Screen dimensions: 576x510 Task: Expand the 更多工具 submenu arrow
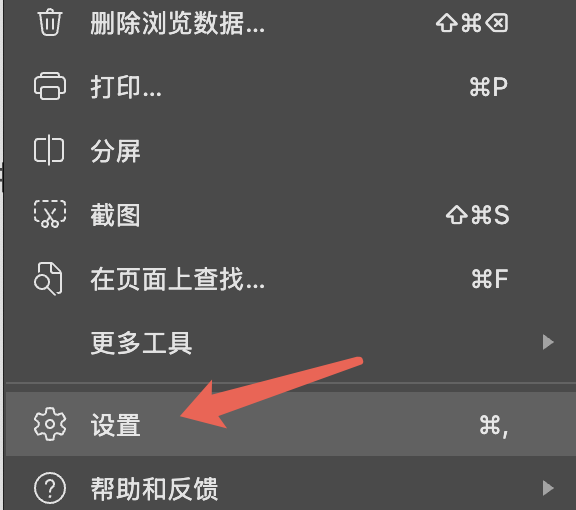pyautogui.click(x=548, y=342)
